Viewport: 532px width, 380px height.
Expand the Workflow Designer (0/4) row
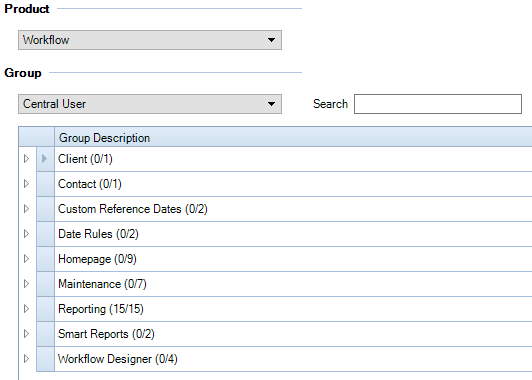[26, 359]
